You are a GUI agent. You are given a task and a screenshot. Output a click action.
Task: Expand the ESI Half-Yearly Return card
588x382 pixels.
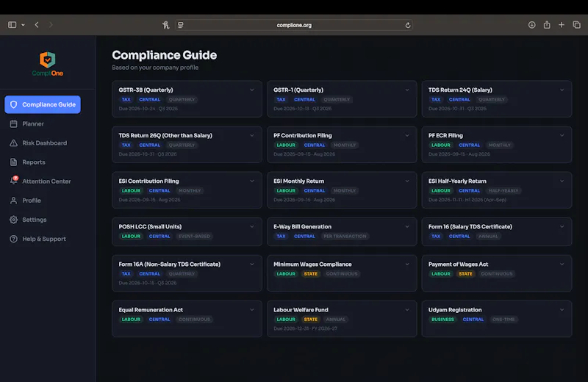pyautogui.click(x=562, y=181)
